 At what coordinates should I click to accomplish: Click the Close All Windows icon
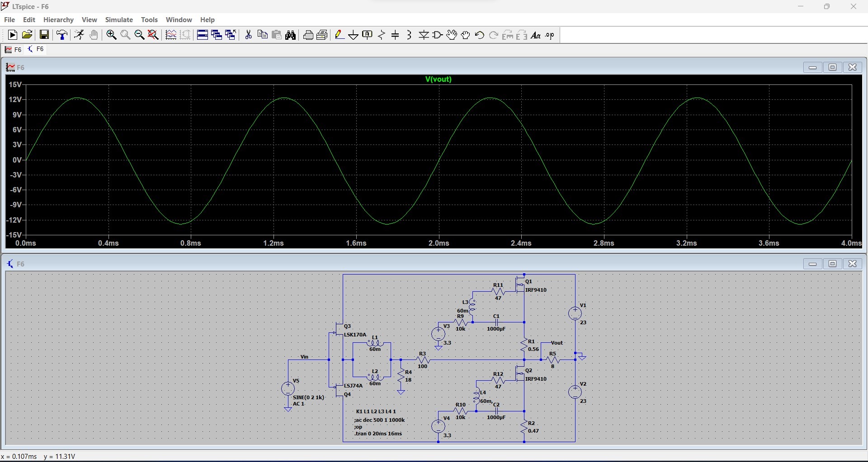231,35
